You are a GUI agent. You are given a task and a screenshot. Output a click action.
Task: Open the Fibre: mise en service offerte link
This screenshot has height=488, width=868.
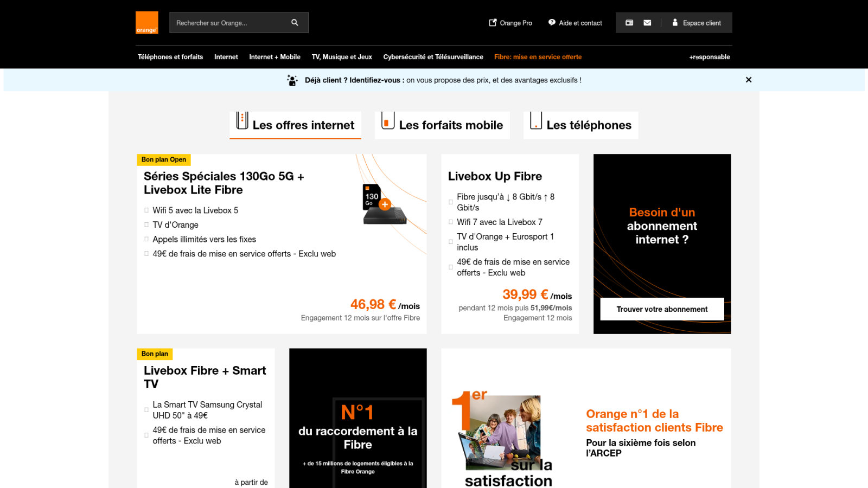538,57
